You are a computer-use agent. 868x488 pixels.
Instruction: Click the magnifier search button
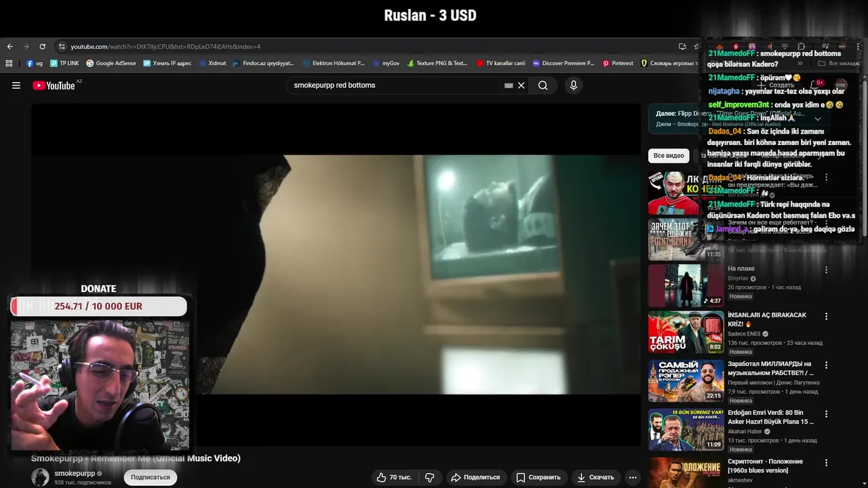(543, 85)
